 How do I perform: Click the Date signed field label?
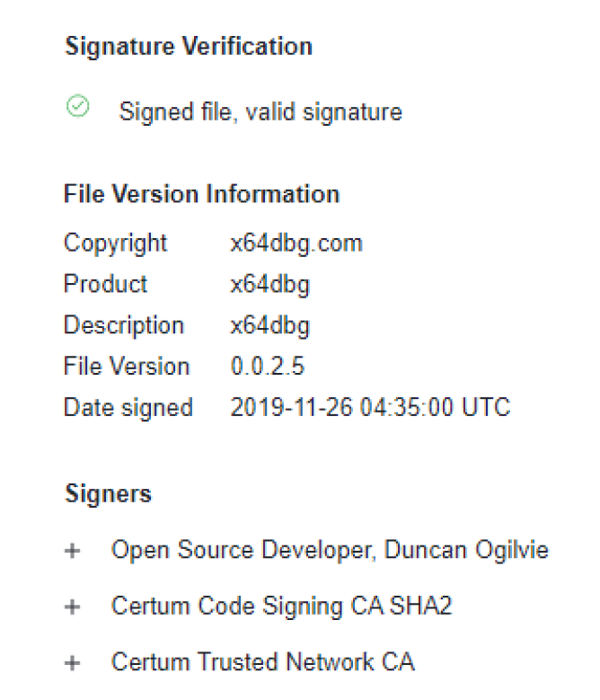pos(128,408)
